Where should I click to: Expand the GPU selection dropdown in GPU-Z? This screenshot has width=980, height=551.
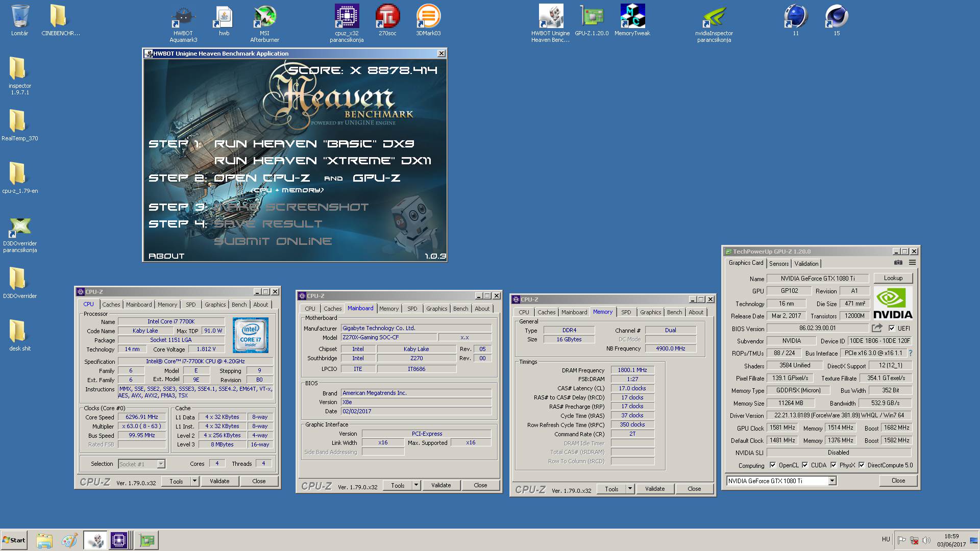tap(832, 481)
